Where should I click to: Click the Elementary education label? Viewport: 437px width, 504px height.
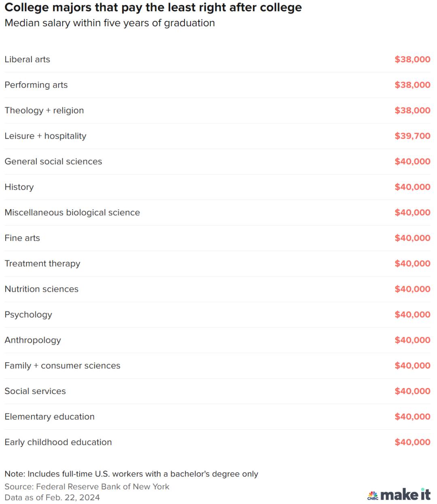[x=50, y=416]
